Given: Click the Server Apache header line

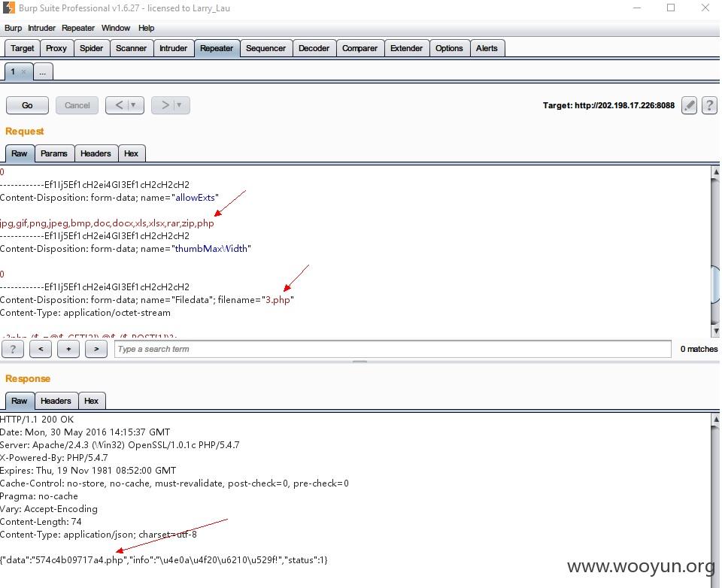Looking at the screenshot, I should (x=120, y=445).
